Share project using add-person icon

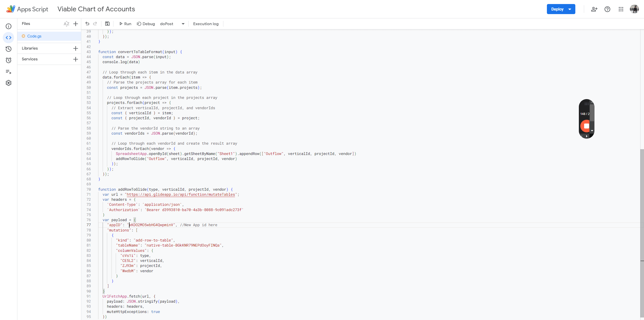(x=594, y=9)
